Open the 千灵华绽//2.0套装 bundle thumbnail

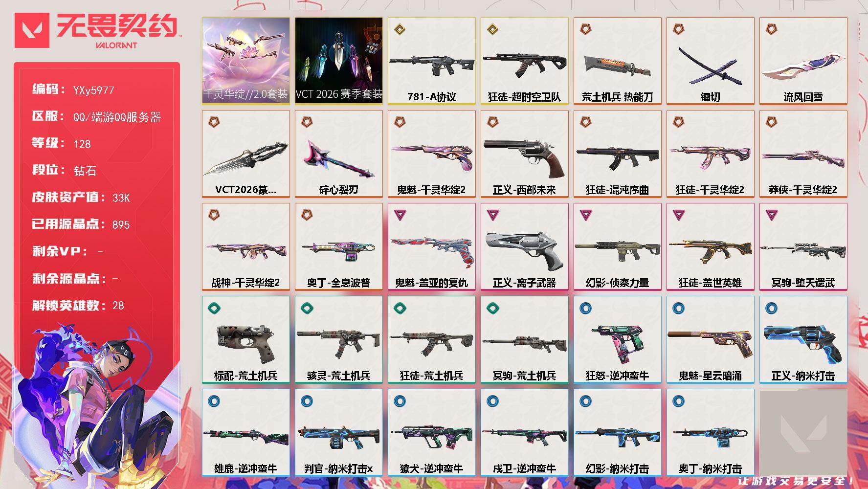pyautogui.click(x=245, y=61)
